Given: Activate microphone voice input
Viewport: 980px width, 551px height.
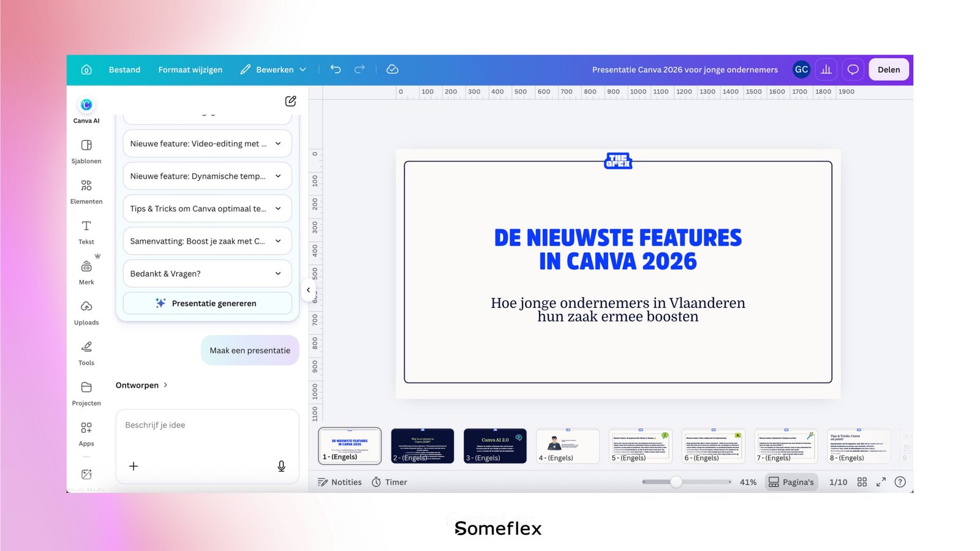Looking at the screenshot, I should coord(281,467).
